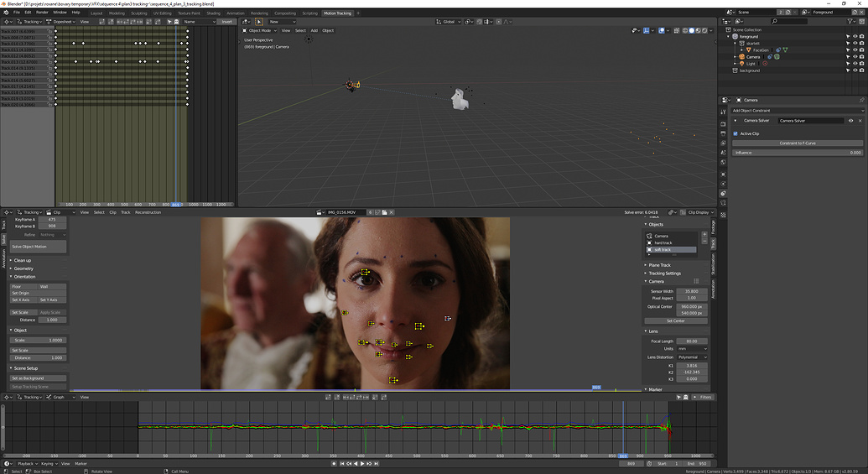Open the Name sort dropdown in dopesheet
The height and width of the screenshot is (474, 868).
(200, 22)
